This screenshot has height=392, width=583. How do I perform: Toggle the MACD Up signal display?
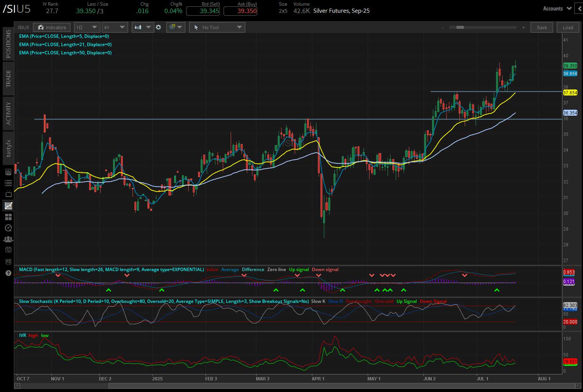[298, 269]
